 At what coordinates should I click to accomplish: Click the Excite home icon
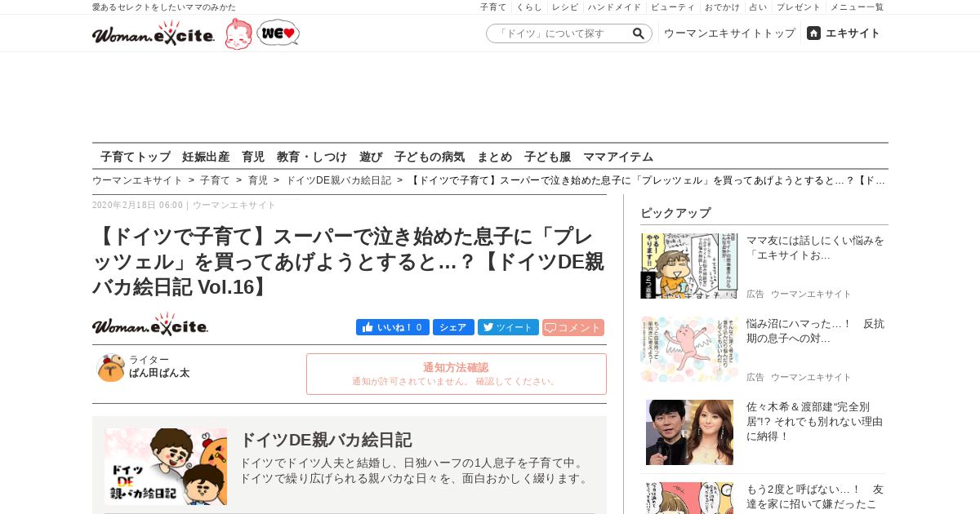813,33
